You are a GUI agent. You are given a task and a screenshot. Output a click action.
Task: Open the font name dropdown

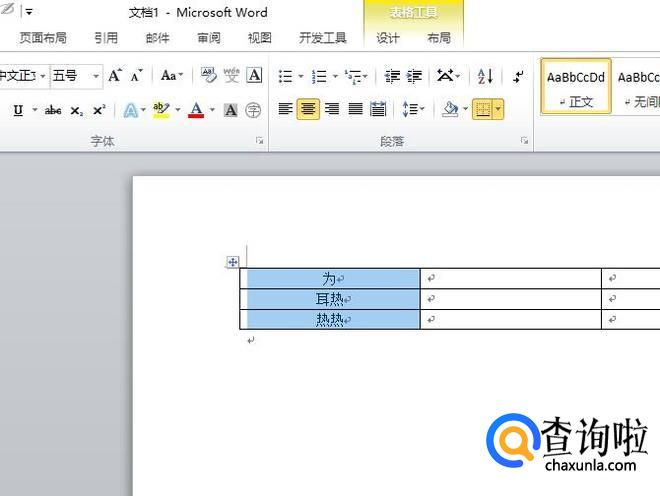tap(43, 76)
